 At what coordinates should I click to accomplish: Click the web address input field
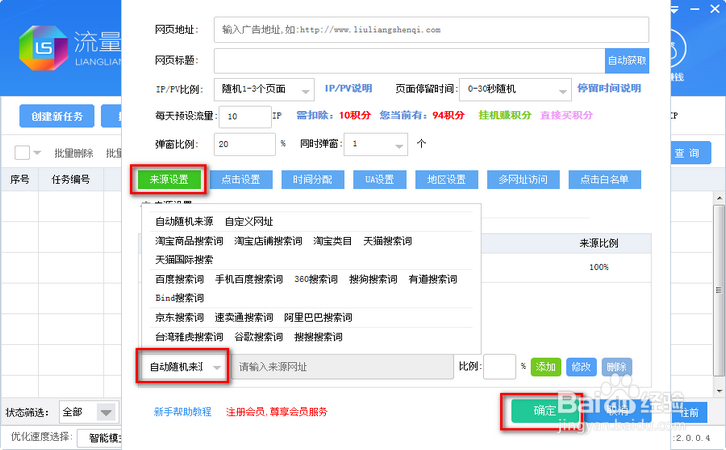point(431,30)
